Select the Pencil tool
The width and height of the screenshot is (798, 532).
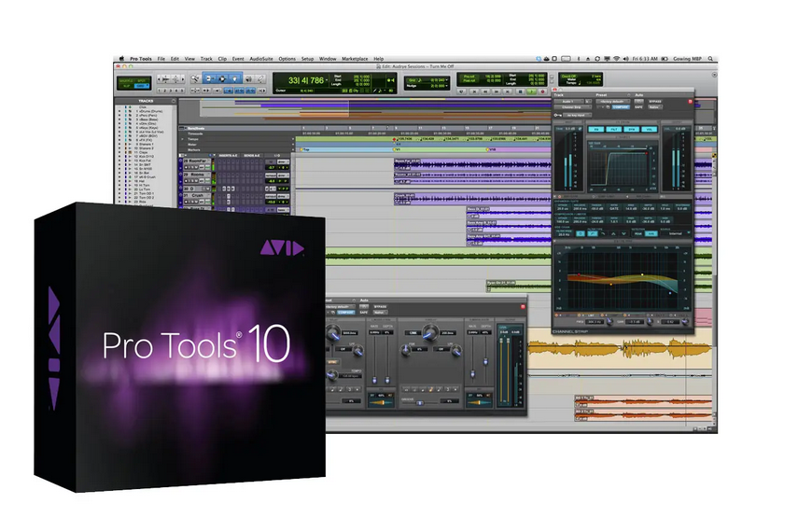(261, 79)
